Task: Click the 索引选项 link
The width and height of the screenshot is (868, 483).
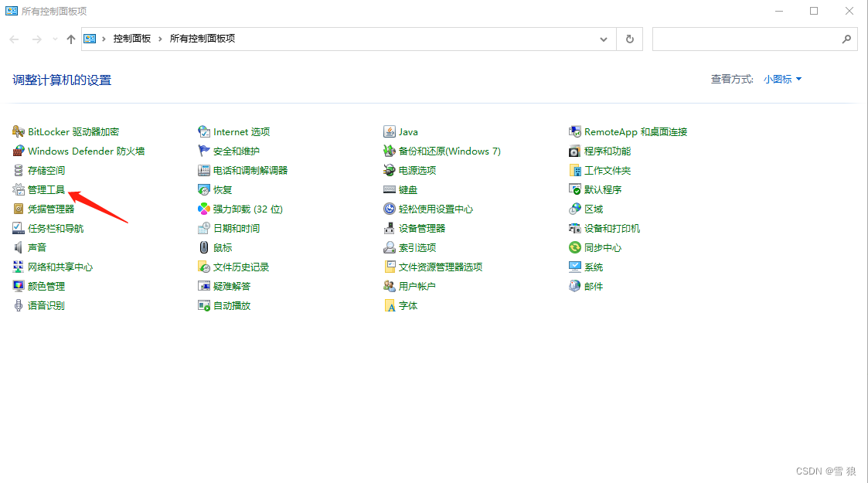Action: tap(417, 247)
